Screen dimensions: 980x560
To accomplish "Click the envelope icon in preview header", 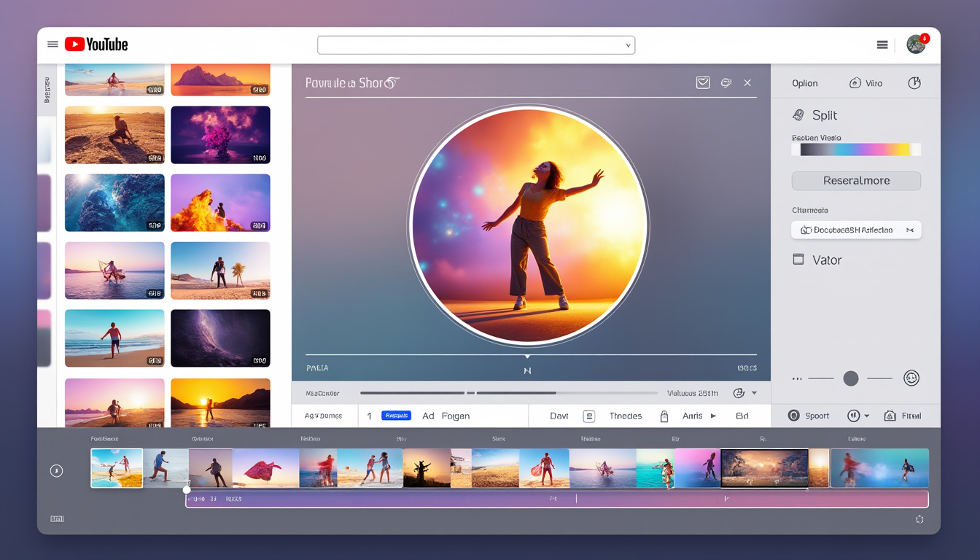I will tap(703, 83).
